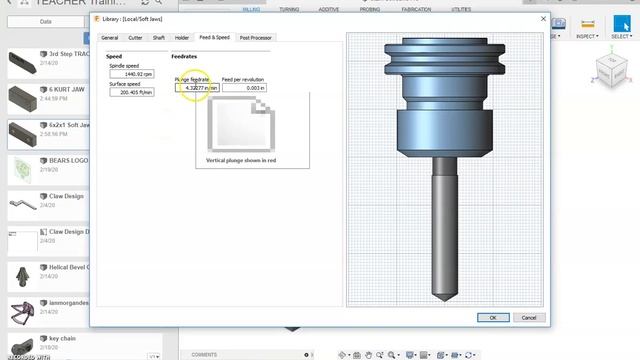Click the Orbit navigation icon
The height and width of the screenshot is (360, 640).
pyautogui.click(x=342, y=355)
